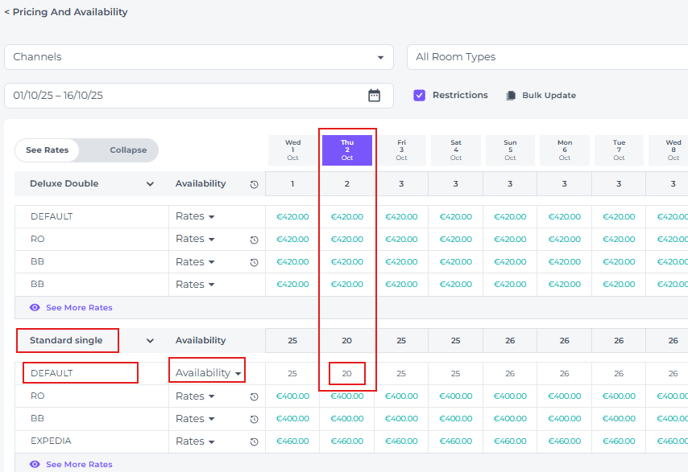Click the DEFAULT availability cell showing 20

tap(347, 373)
